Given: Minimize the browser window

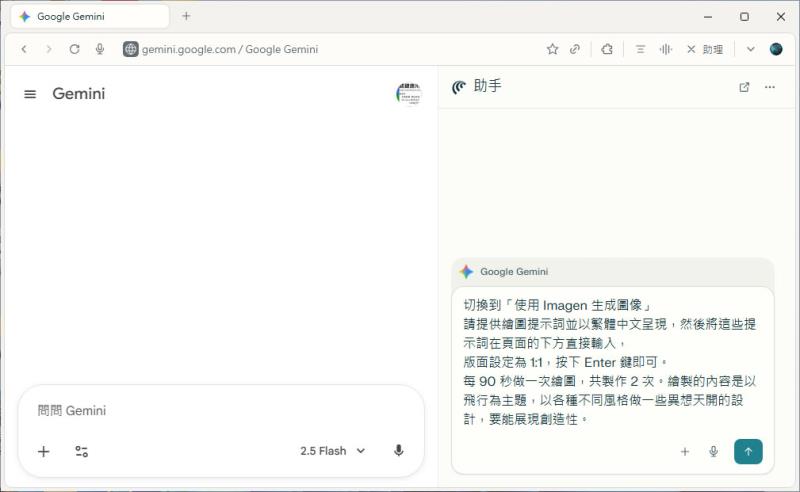Looking at the screenshot, I should click(x=708, y=17).
